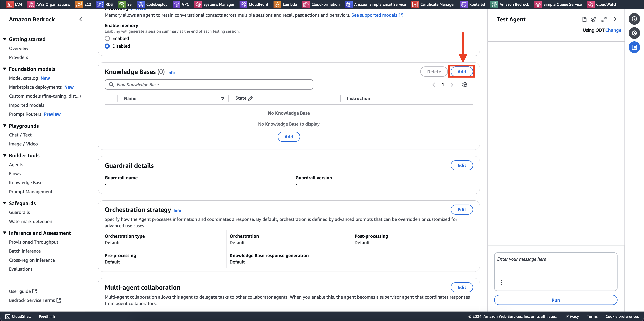Select the Disabled memory radio button
This screenshot has height=321, width=644.
(107, 46)
